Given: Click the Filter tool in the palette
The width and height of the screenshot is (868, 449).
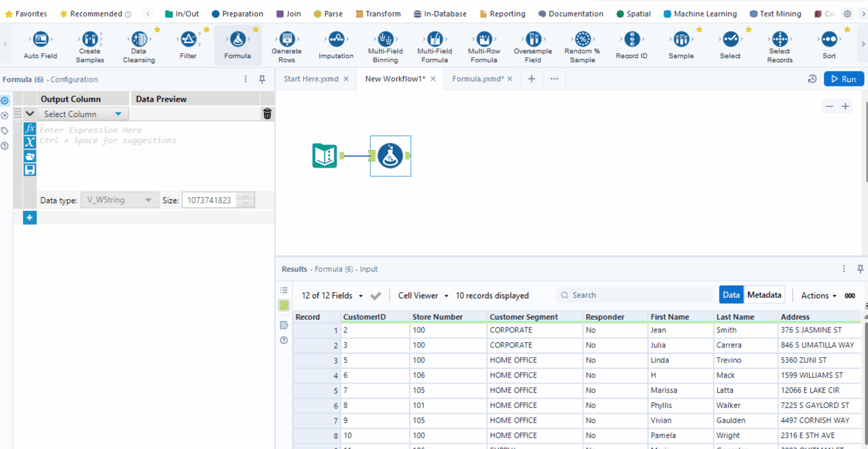Looking at the screenshot, I should tap(188, 40).
